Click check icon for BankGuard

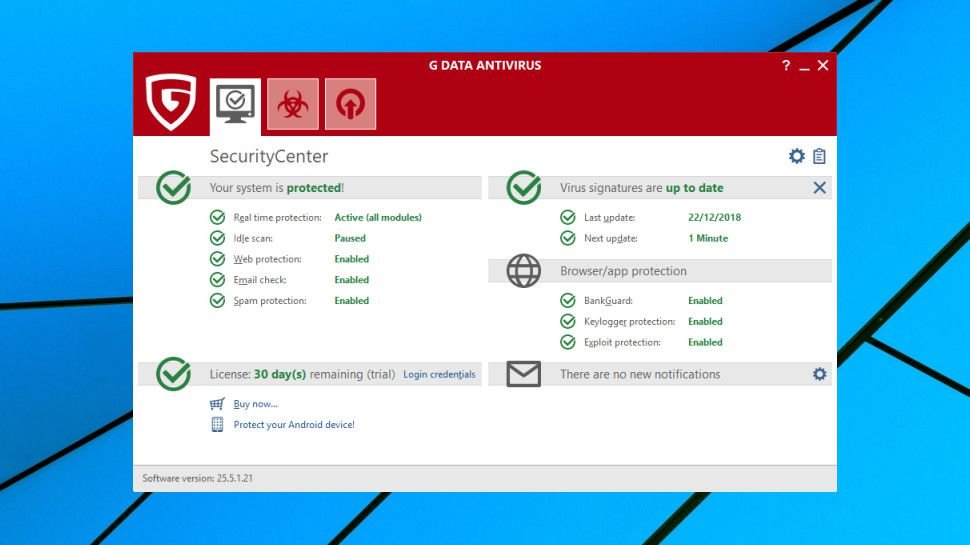(x=568, y=301)
